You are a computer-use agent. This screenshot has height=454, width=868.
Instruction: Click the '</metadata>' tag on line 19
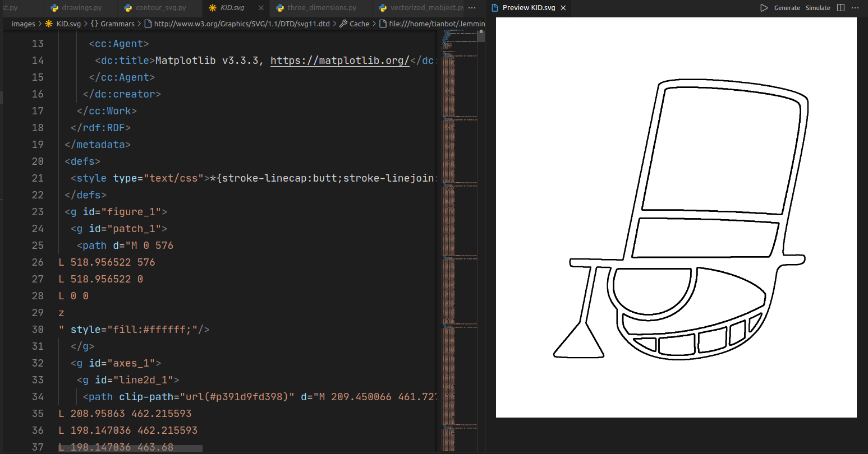98,145
